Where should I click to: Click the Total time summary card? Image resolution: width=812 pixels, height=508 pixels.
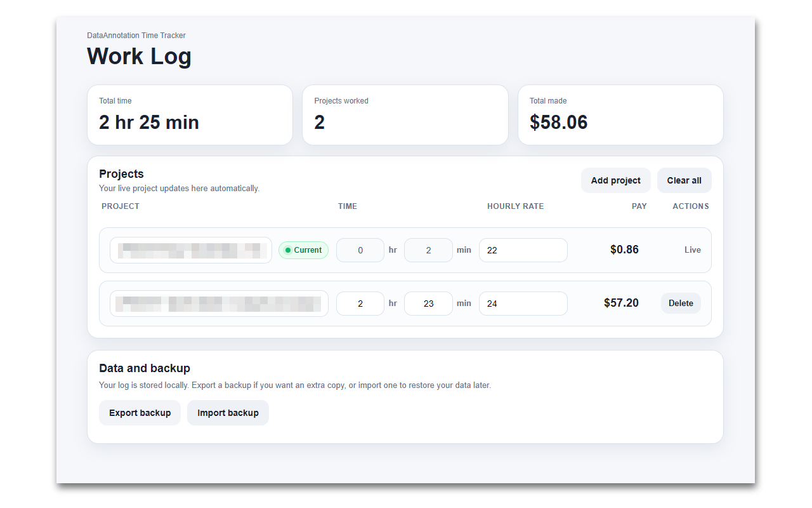(x=190, y=115)
